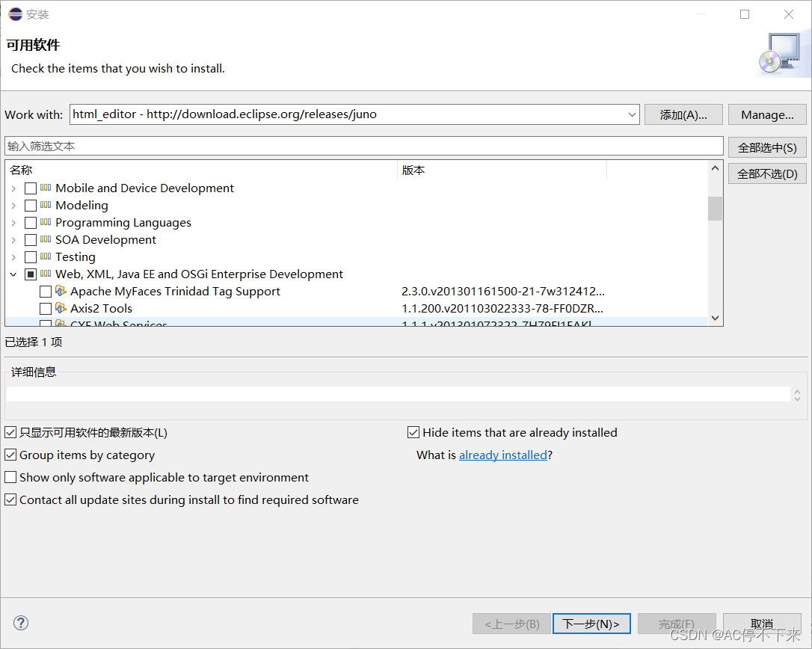Check the Programming Languages checkbox
Image resolution: width=812 pixels, height=649 pixels.
[31, 223]
